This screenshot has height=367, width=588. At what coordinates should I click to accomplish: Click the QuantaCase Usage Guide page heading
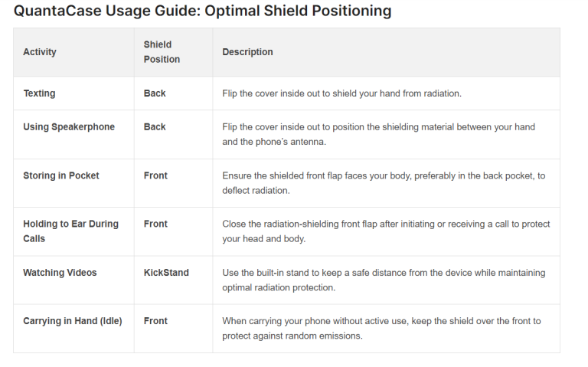click(202, 11)
